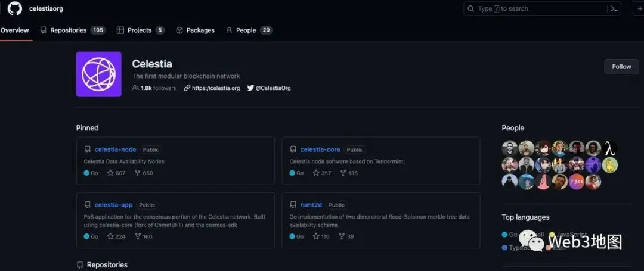The image size is (644, 271).
Task: Click the repo icon beside rsmt2d
Action: (293, 205)
